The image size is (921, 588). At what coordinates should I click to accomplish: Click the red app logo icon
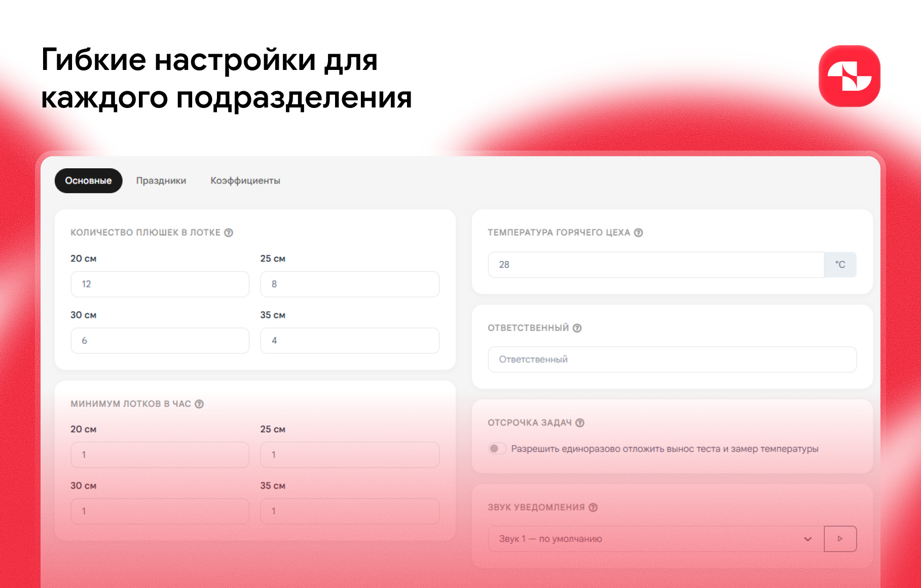point(850,76)
